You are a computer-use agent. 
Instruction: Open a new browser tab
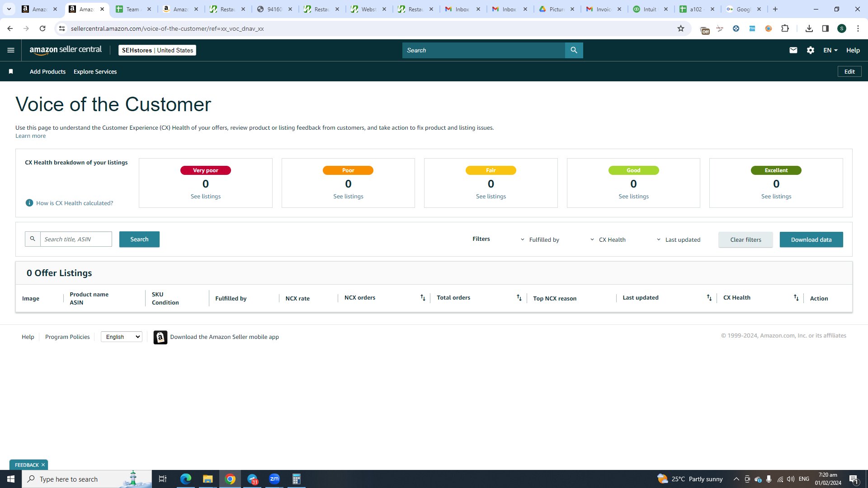(775, 9)
